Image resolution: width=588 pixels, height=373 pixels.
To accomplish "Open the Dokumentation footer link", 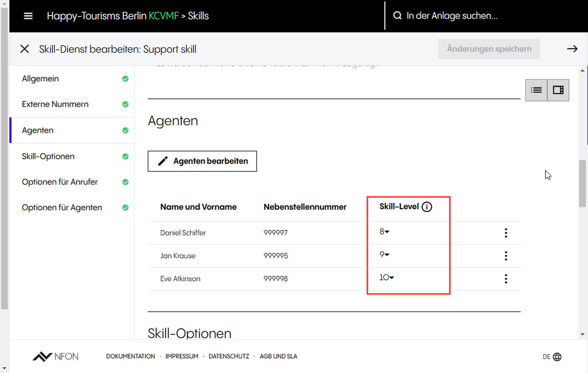I will (130, 356).
